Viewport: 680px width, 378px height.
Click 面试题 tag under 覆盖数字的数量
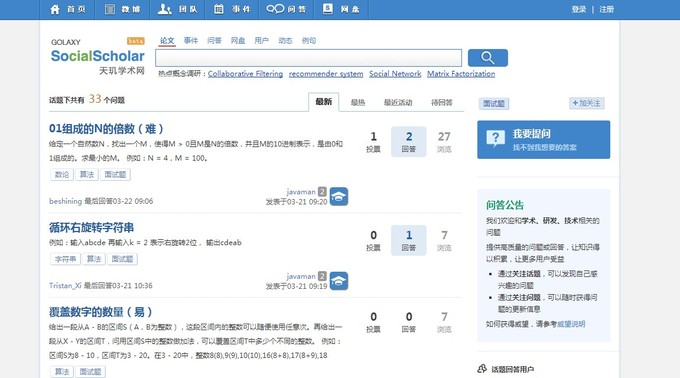[90, 372]
